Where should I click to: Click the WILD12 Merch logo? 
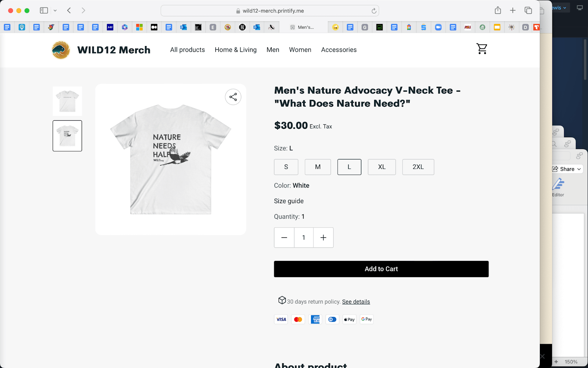(x=100, y=50)
